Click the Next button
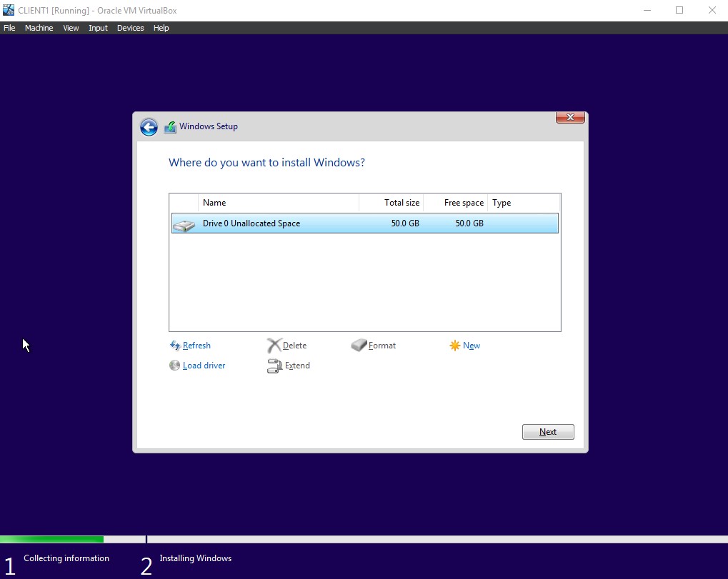Image resolution: width=728 pixels, height=579 pixels. click(548, 432)
